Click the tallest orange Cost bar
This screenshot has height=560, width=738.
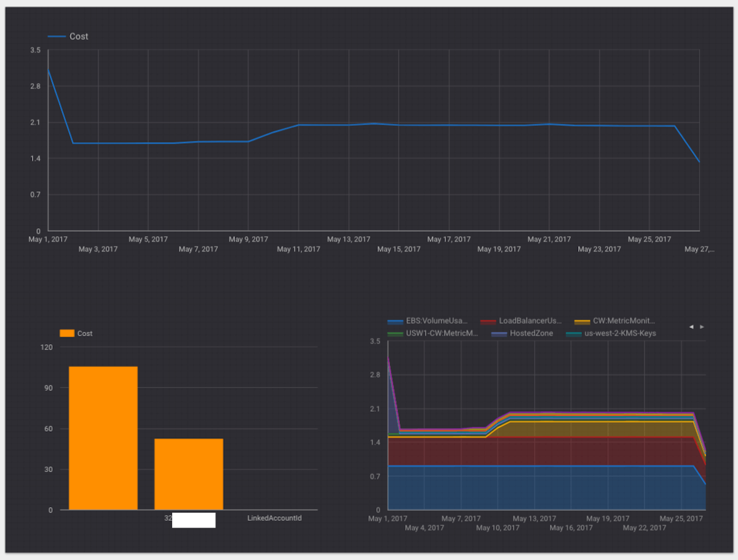(x=103, y=438)
